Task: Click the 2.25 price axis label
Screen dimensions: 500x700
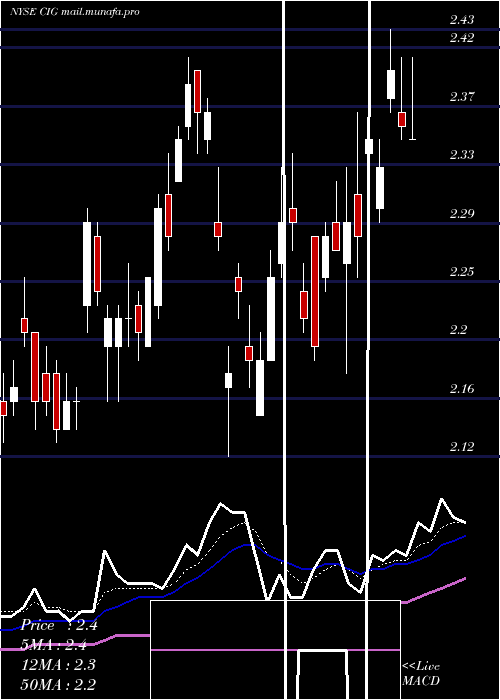Action: click(462, 272)
